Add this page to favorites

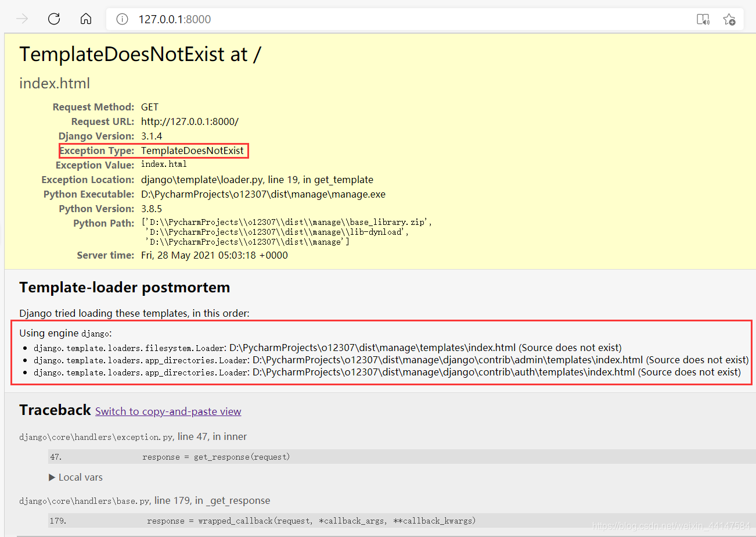pyautogui.click(x=729, y=19)
